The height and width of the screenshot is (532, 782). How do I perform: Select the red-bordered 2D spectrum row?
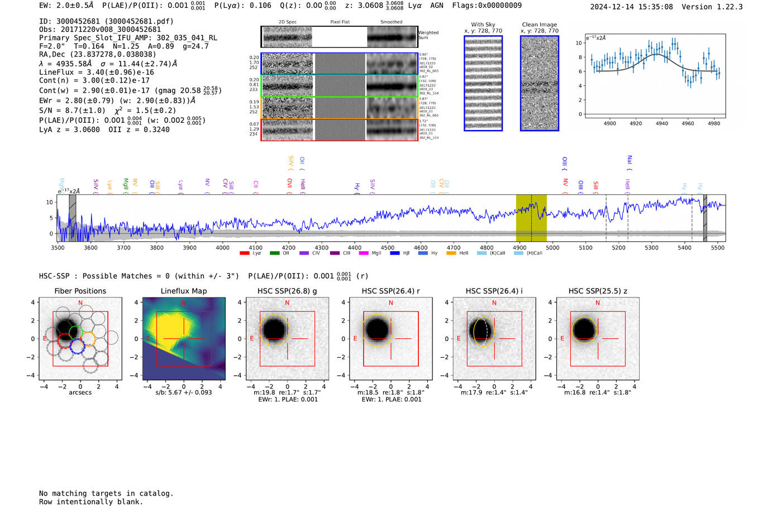click(x=340, y=130)
